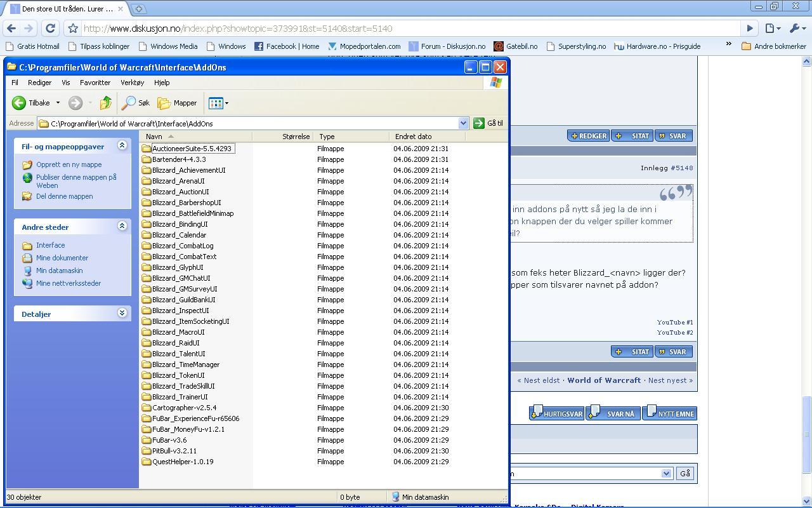The height and width of the screenshot is (508, 812).
Task: Select the AuctioneerSuite-5.5.4293 folder icon
Action: coord(147,149)
